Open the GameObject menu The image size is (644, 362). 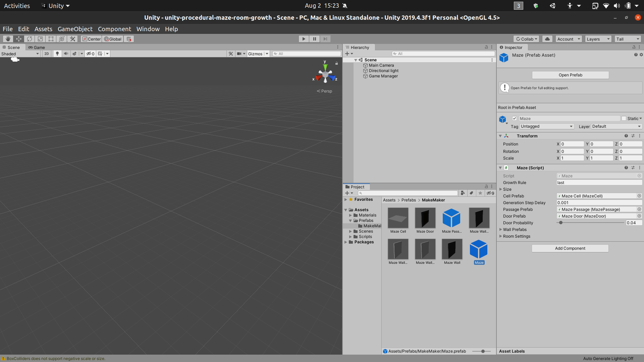[x=75, y=29]
